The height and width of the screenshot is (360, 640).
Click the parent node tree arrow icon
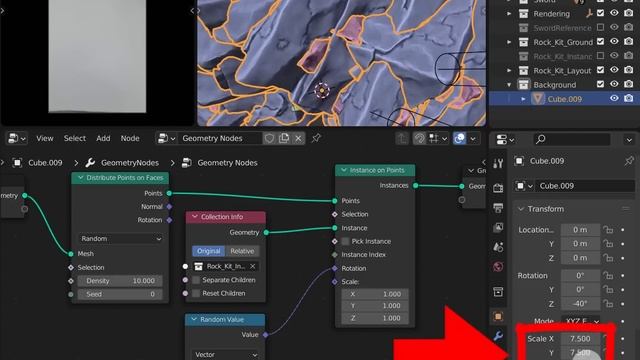[x=402, y=138]
